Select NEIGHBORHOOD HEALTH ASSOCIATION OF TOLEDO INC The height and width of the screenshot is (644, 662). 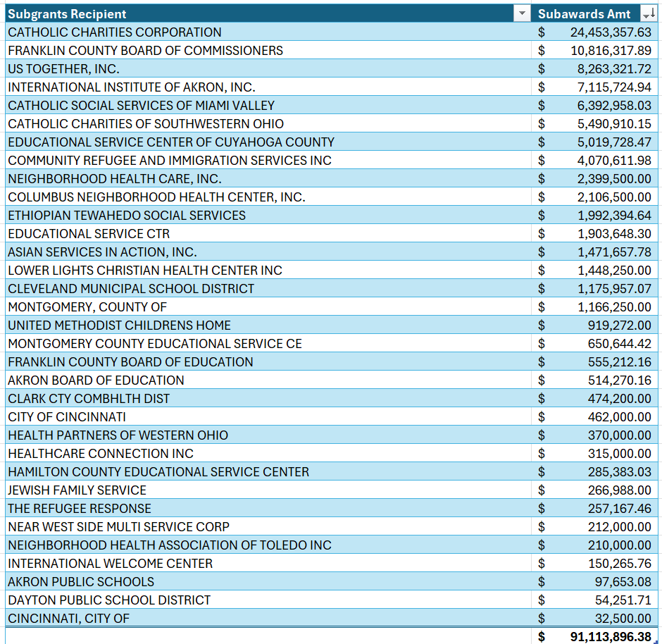pos(268,545)
